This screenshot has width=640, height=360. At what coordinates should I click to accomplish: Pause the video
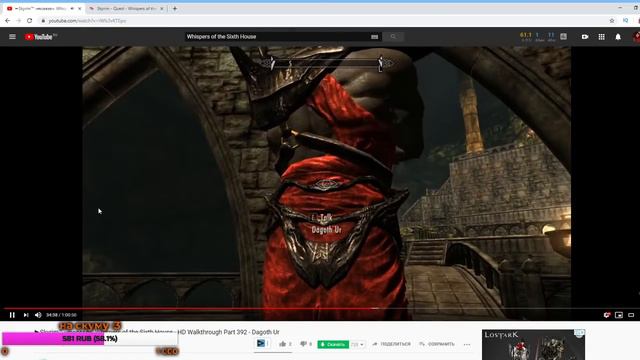click(x=12, y=315)
